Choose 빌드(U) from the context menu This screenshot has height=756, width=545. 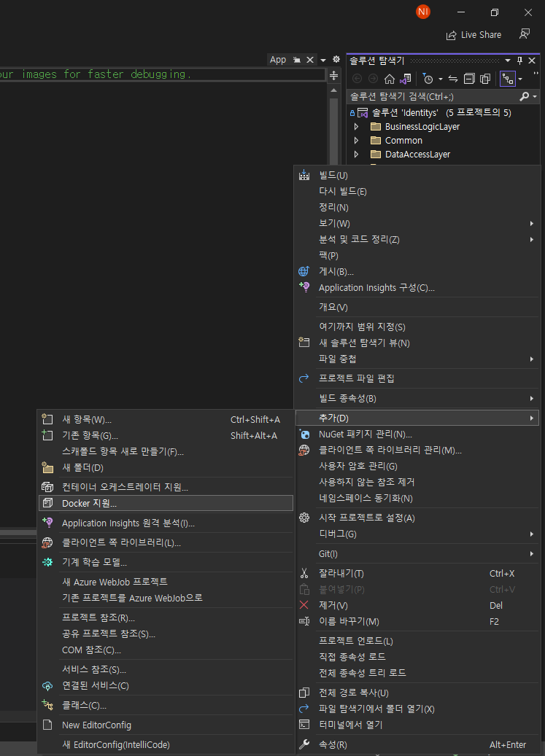[417, 176]
